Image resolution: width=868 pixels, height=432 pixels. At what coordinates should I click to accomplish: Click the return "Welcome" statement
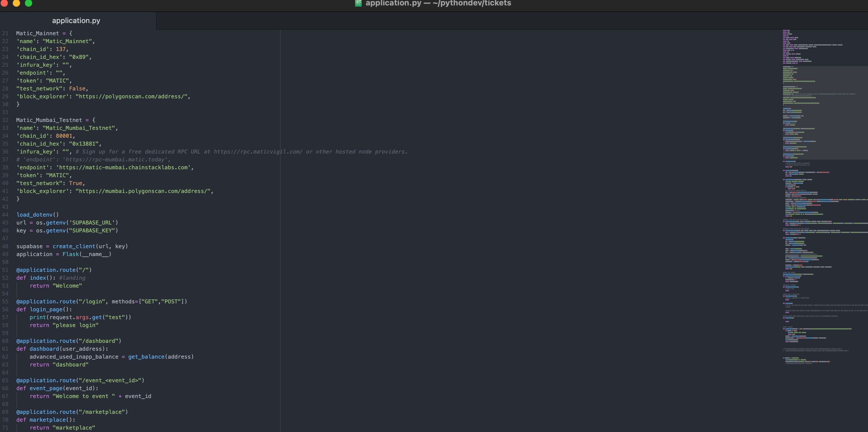pos(56,286)
